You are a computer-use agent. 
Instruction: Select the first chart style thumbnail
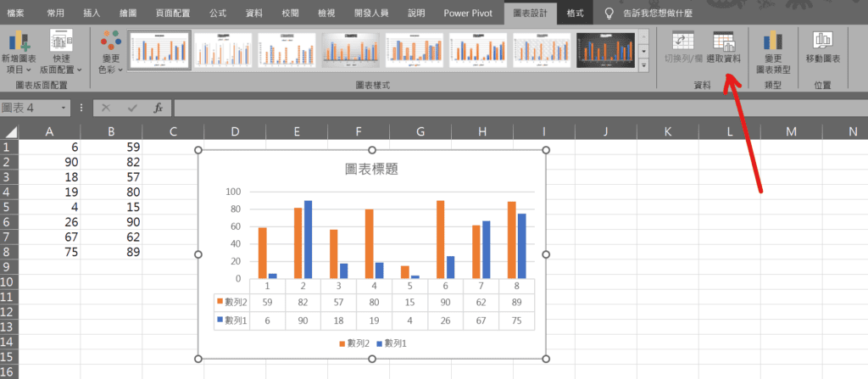pos(159,50)
